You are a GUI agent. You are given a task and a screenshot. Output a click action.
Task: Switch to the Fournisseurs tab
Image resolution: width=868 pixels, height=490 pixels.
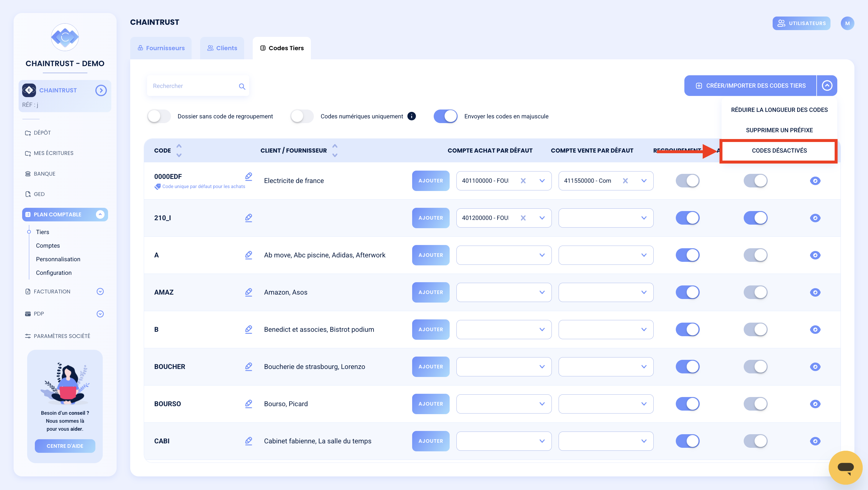[161, 48]
